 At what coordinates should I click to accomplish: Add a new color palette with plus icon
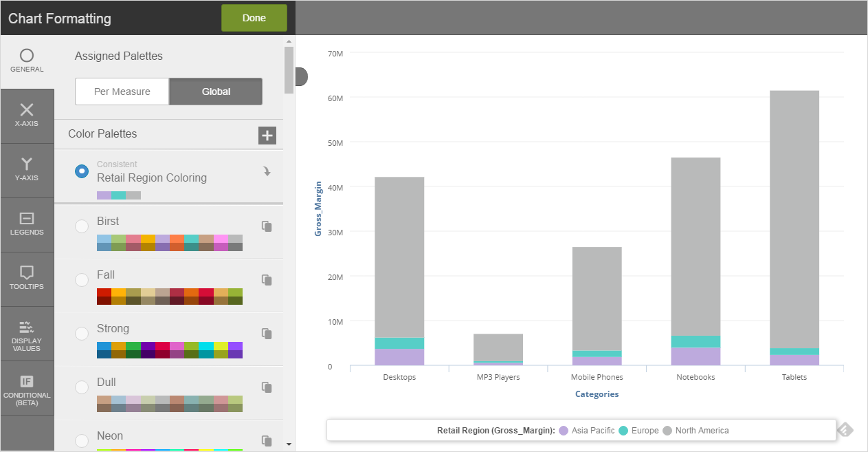coord(267,136)
